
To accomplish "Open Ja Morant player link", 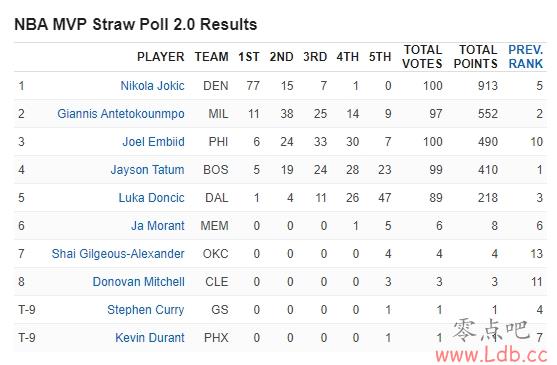I will click(158, 225).
